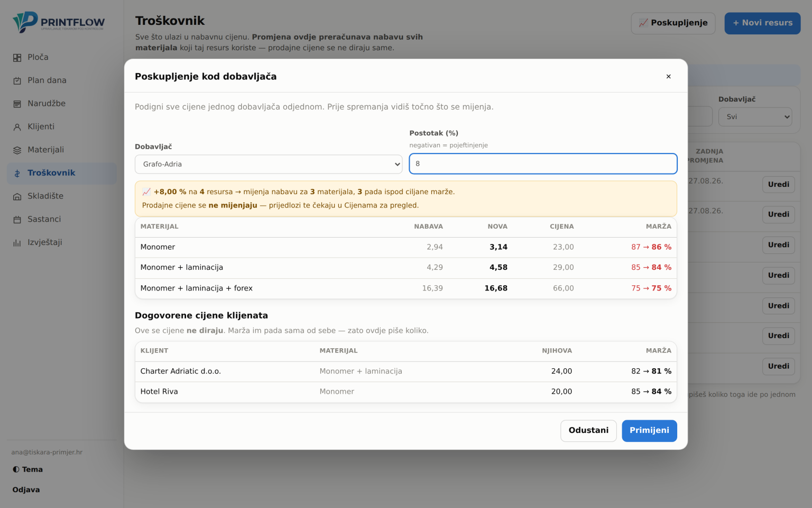Click the Ploča sidebar icon
812x508 pixels.
pos(17,58)
